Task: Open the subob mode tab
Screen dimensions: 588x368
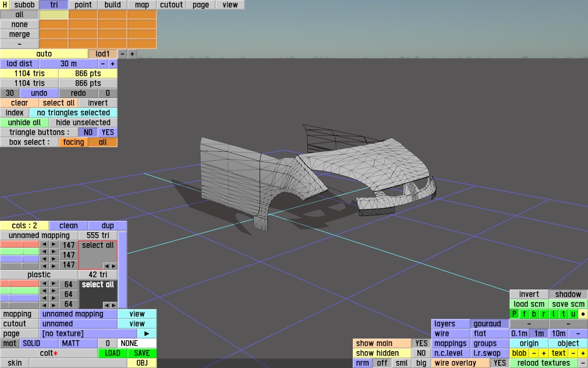Action: tap(24, 5)
